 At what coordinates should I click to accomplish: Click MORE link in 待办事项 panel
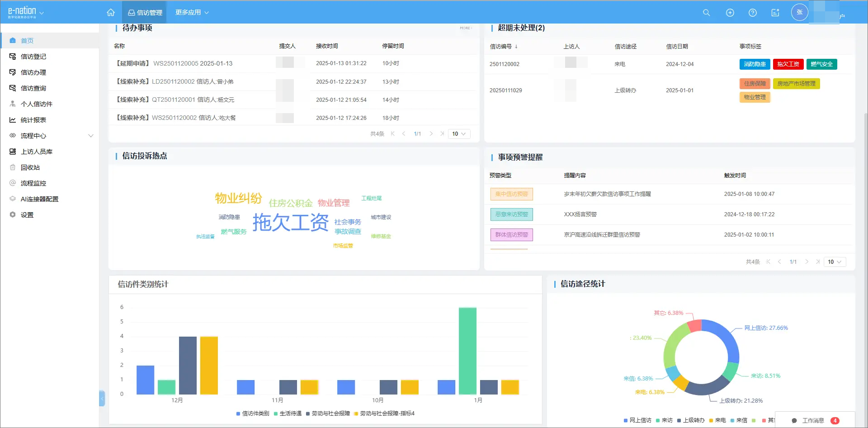[466, 28]
